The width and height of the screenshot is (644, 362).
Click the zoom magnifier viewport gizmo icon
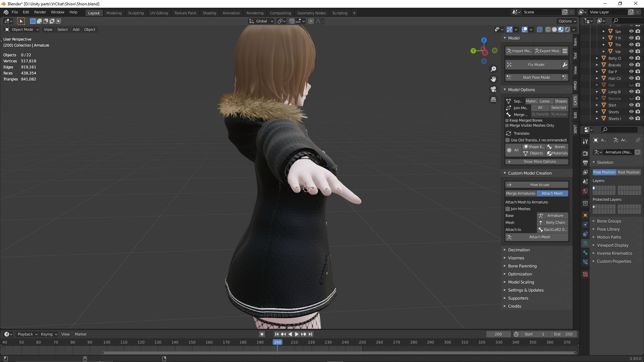[x=493, y=69]
